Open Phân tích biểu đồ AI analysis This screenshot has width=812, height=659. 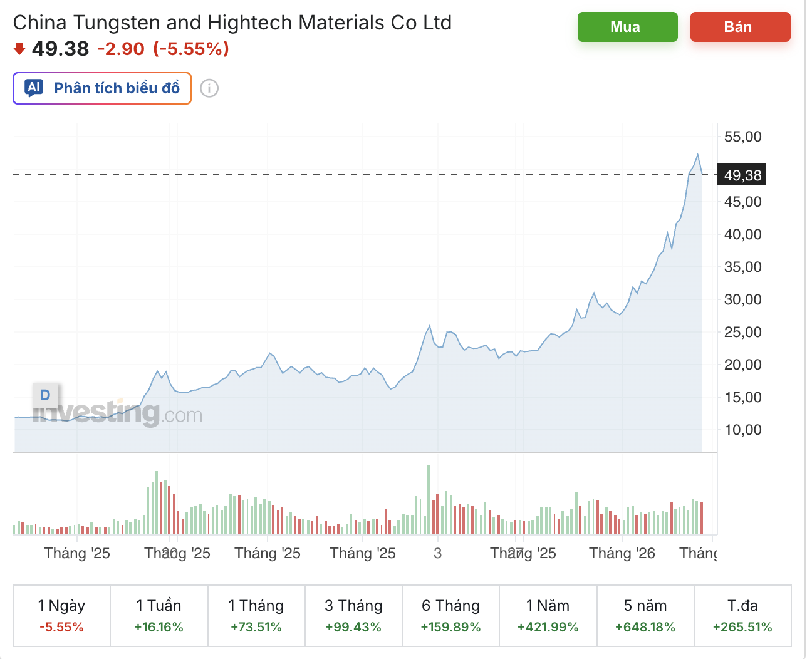102,88
